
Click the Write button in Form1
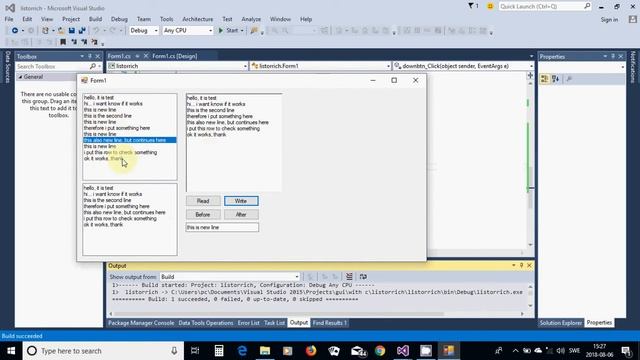[x=241, y=201]
